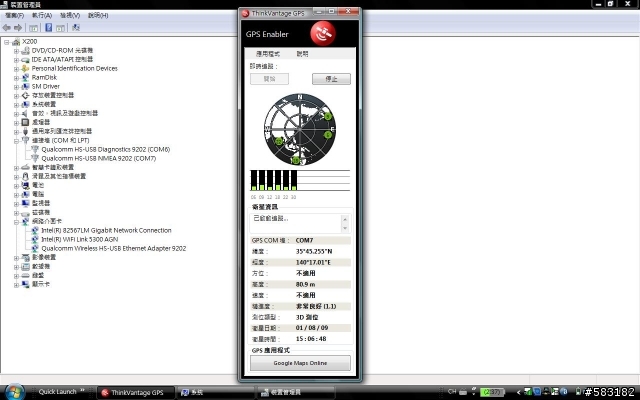Click the altitude value 80.9 m
The width and height of the screenshot is (640, 400).
point(305,284)
